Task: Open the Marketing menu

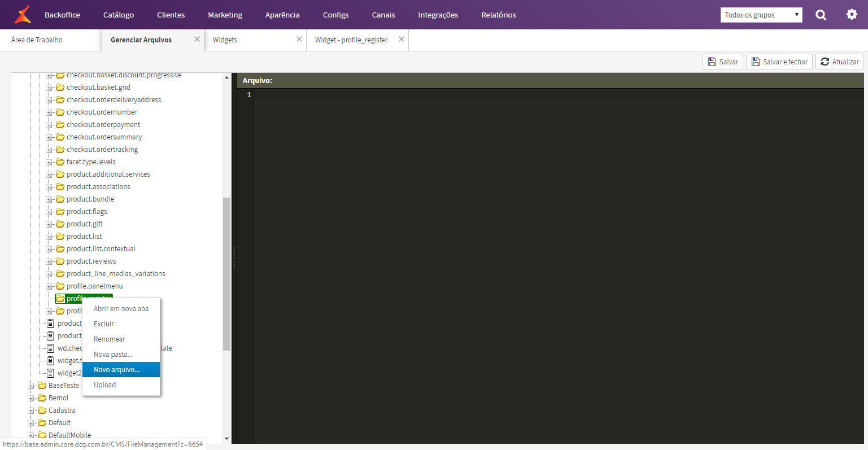Action: tap(225, 15)
